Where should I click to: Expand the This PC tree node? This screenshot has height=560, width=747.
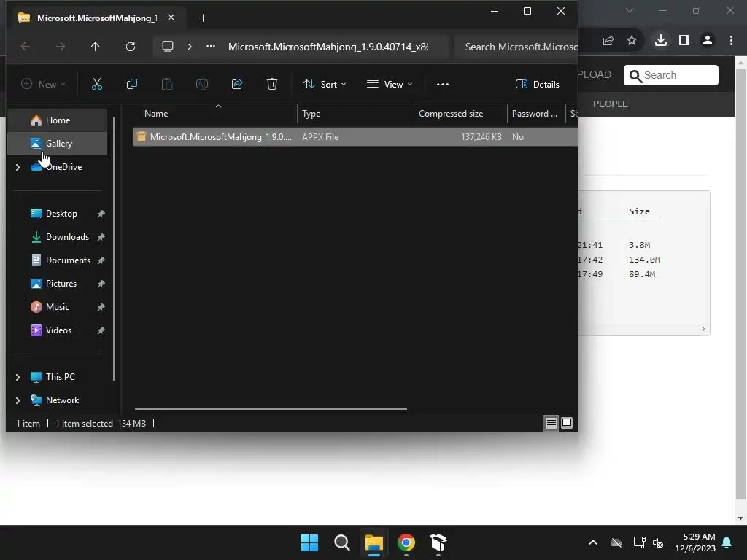(18, 377)
